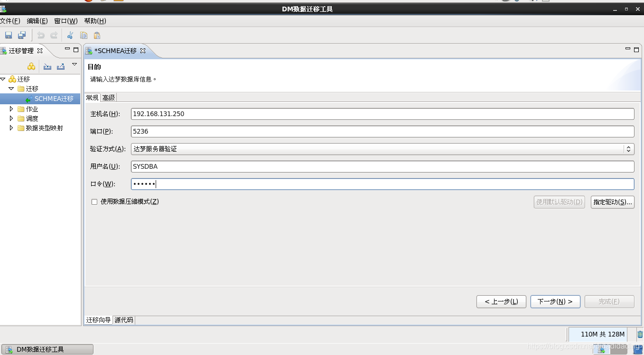Select the *SCHMEA迁移 editor tab
The height and width of the screenshot is (355, 644).
pyautogui.click(x=116, y=51)
